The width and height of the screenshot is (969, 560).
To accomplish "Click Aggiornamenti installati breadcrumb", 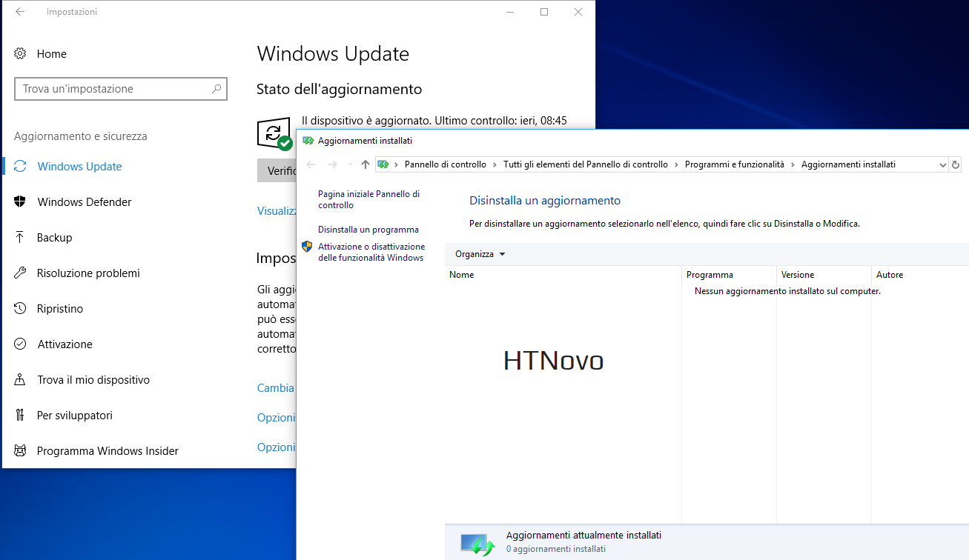I will (848, 164).
